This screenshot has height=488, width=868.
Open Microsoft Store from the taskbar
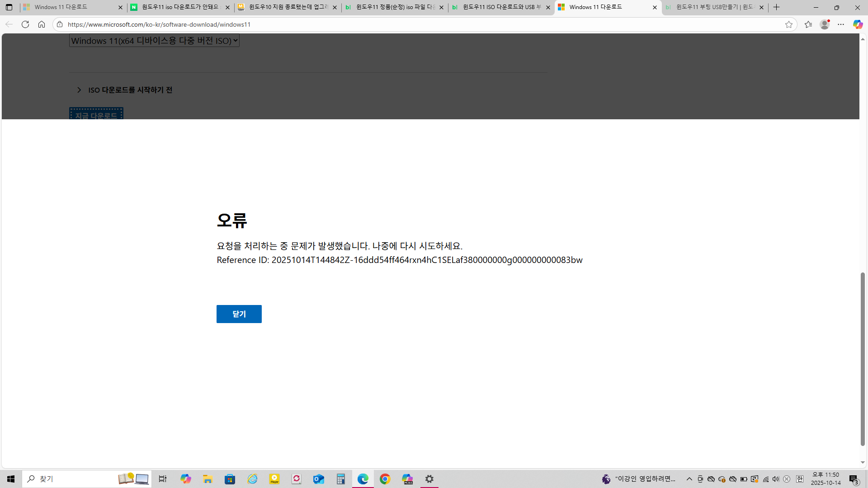(x=230, y=479)
